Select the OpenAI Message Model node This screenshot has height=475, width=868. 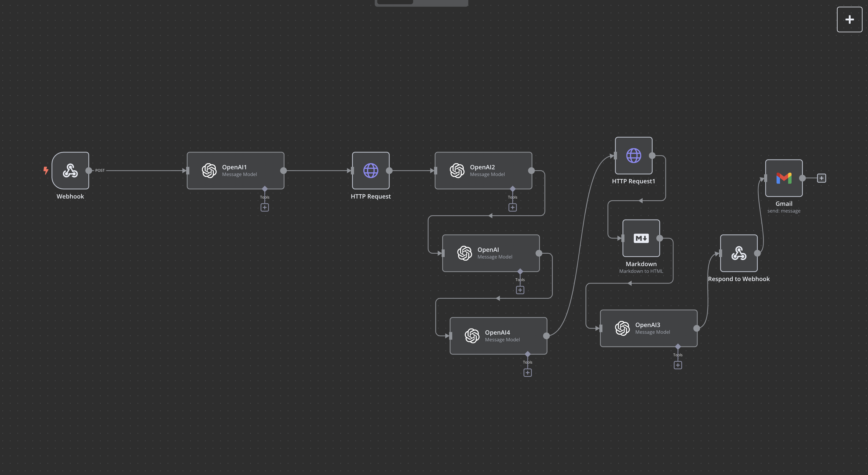click(x=491, y=253)
